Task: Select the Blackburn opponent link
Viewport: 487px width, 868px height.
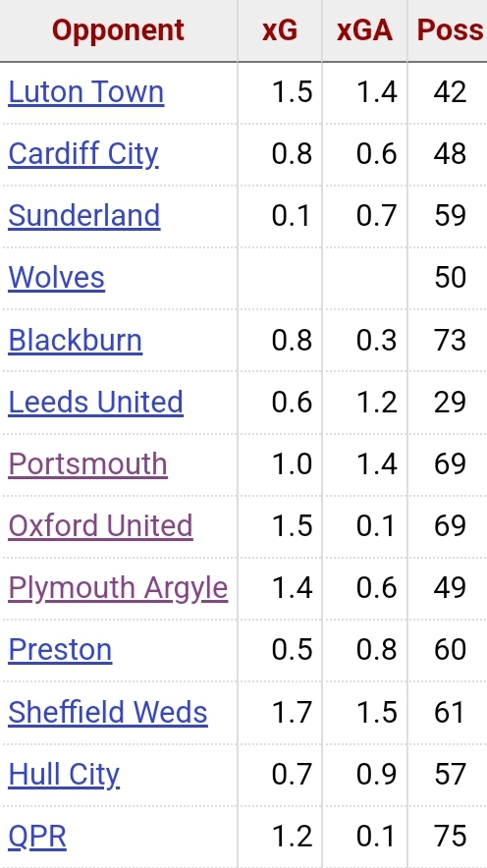Action: point(75,340)
